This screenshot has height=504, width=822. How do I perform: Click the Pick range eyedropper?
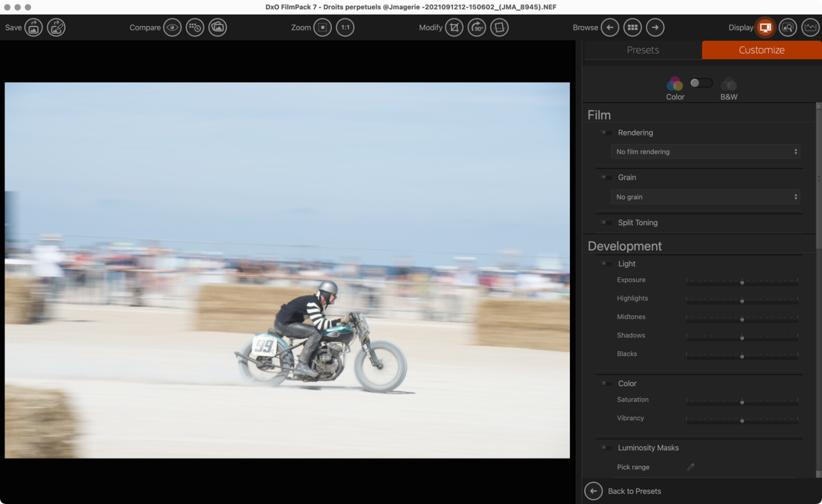point(691,467)
